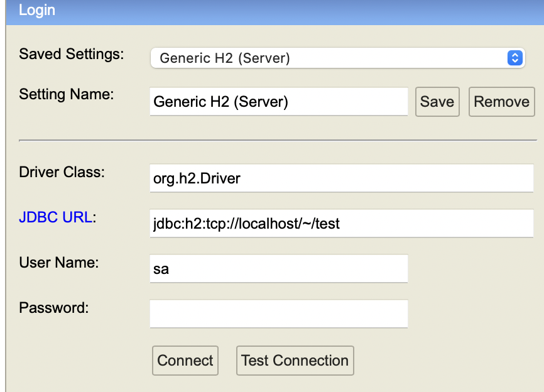
Task: Click the 'Setting Name:' label
Action: point(67,94)
